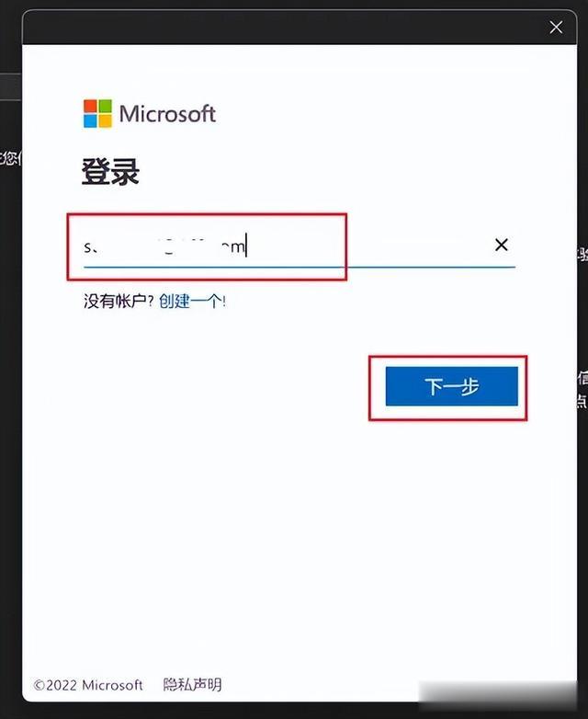Click the Microsoft wordmark beside the logo
This screenshot has width=588, height=719.
click(x=167, y=114)
